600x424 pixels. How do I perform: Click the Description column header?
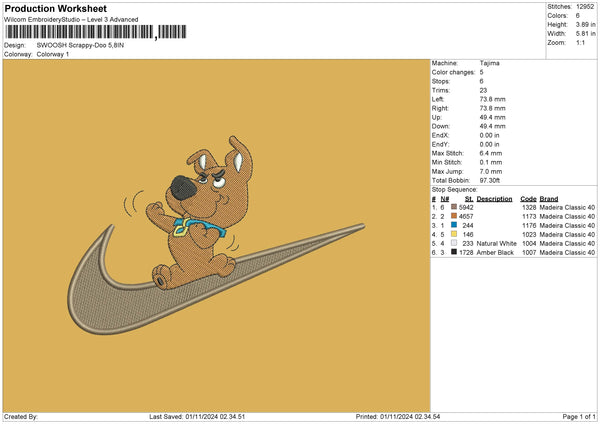click(494, 199)
